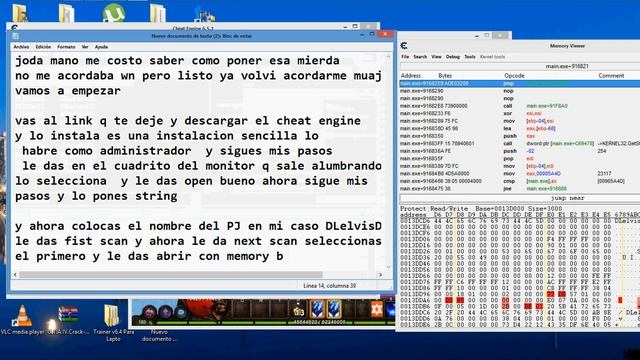Place cursor in line 'vamos a empezar'
The width and height of the screenshot is (640, 360).
coord(68,91)
